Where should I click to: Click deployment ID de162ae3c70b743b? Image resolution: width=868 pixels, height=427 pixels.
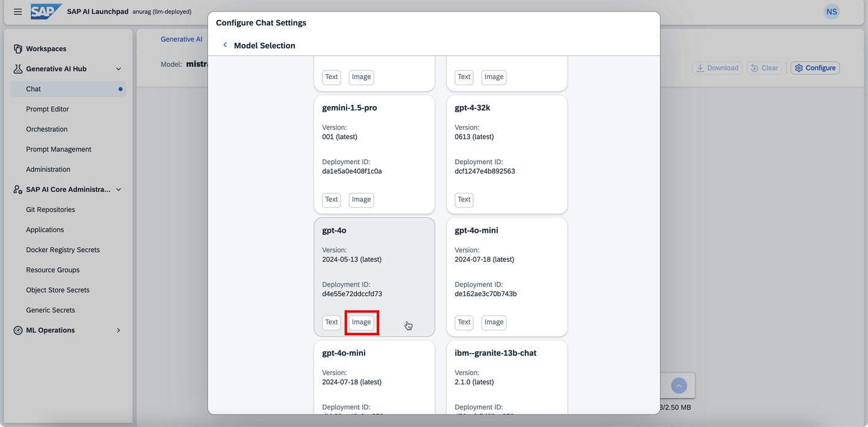(x=486, y=294)
